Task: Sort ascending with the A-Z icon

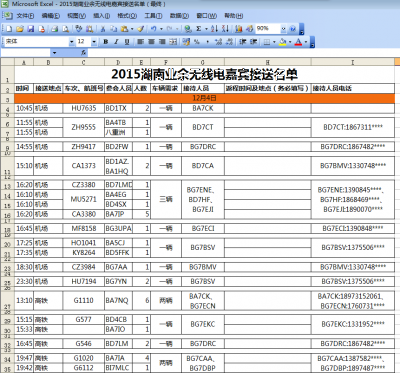Action: tap(214, 29)
